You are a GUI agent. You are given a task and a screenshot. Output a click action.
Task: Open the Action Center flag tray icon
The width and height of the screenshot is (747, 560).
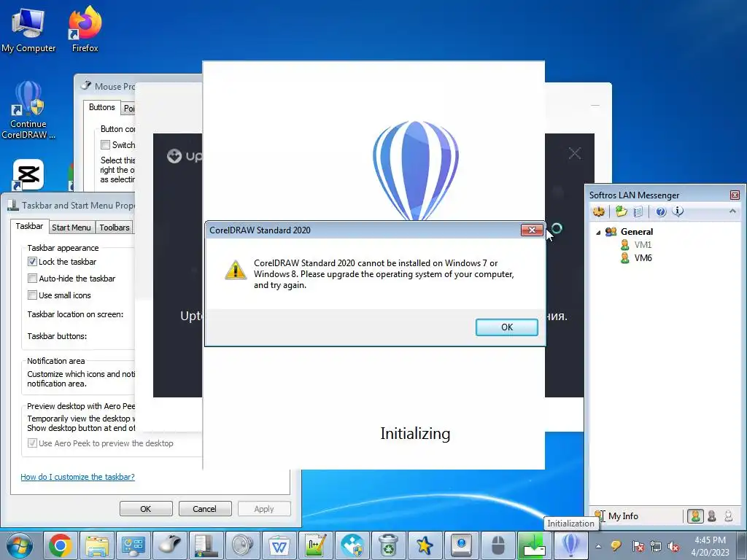pos(638,546)
